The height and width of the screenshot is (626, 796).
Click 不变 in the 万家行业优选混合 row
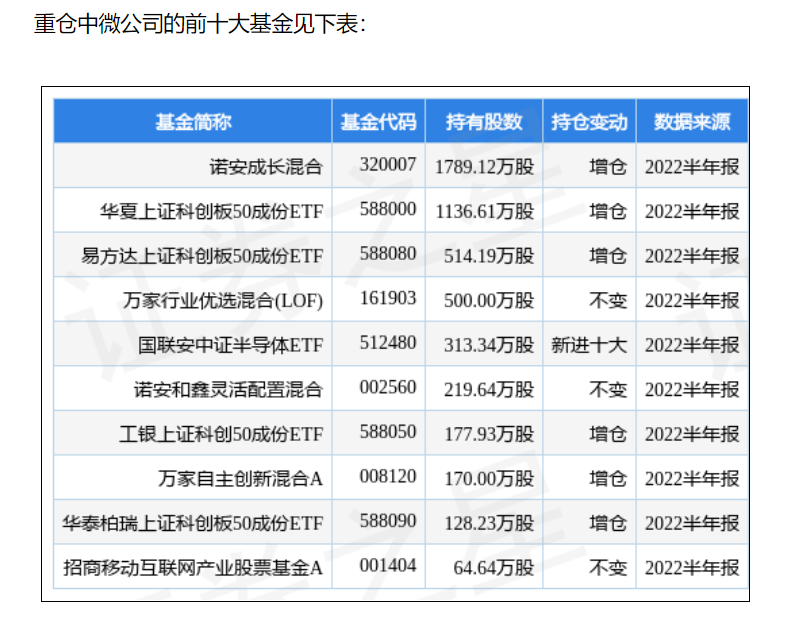pos(608,301)
